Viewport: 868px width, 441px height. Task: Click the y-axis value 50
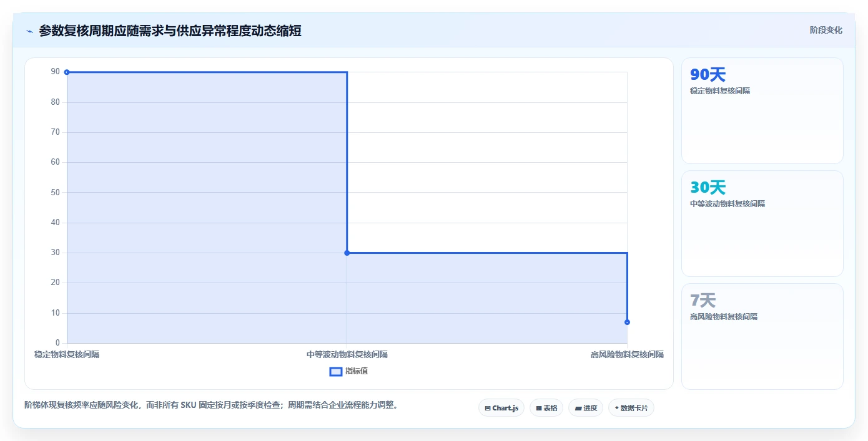(x=56, y=192)
